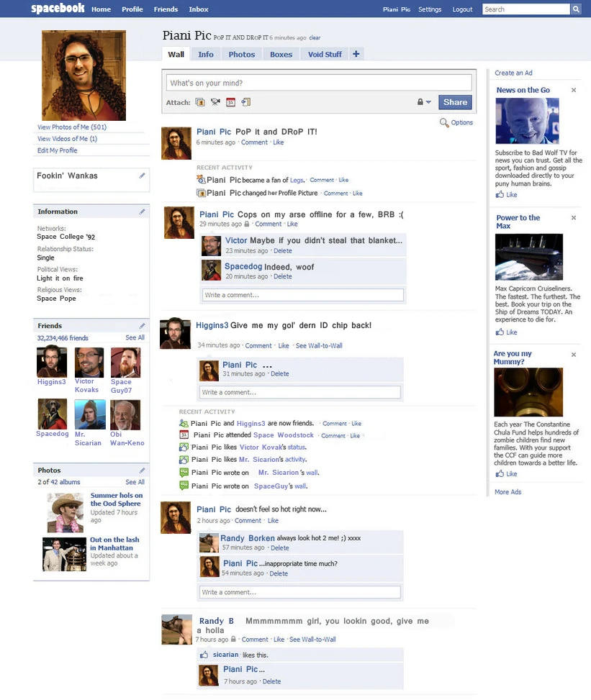Click Share to post the status
The width and height of the screenshot is (591, 700).
(455, 102)
